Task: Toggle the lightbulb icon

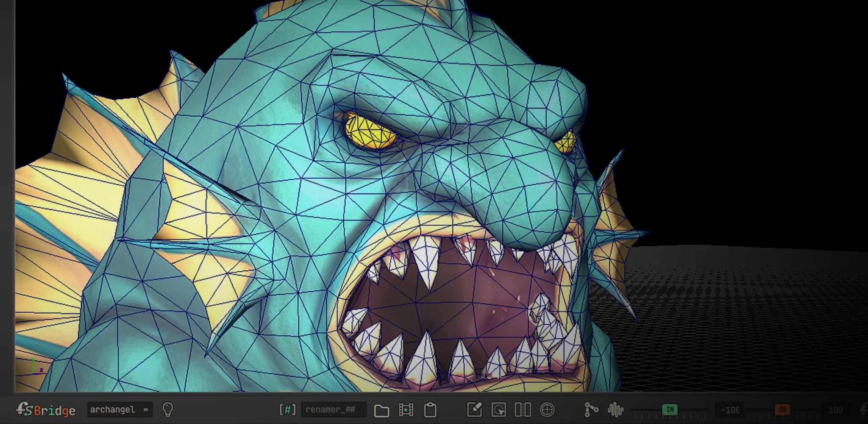Action: [x=168, y=410]
